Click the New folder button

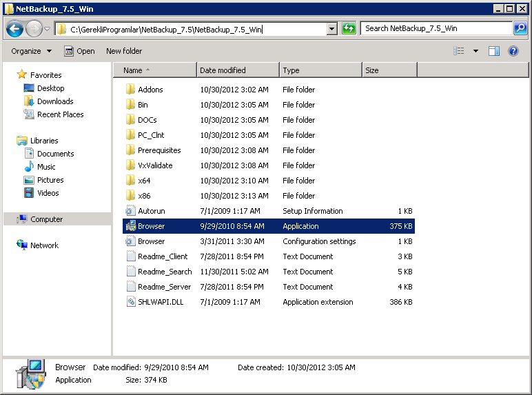(x=124, y=51)
